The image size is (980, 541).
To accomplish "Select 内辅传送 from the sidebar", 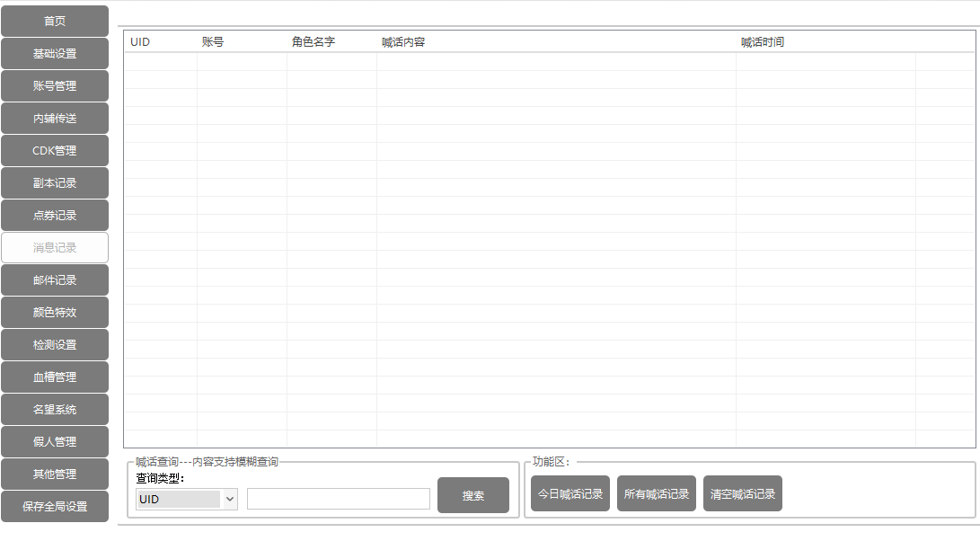I will (x=55, y=119).
